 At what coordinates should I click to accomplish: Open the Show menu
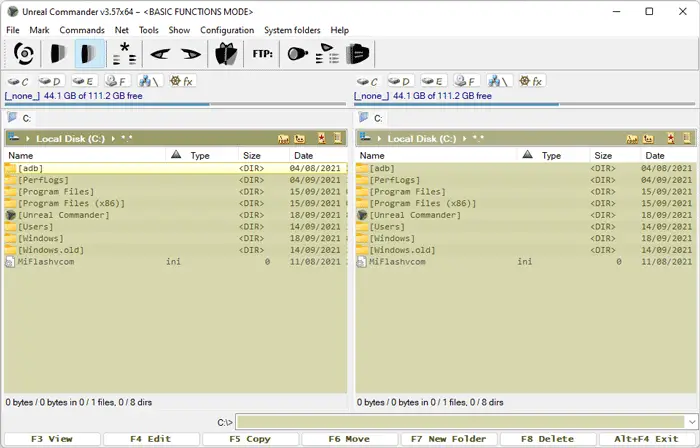179,30
